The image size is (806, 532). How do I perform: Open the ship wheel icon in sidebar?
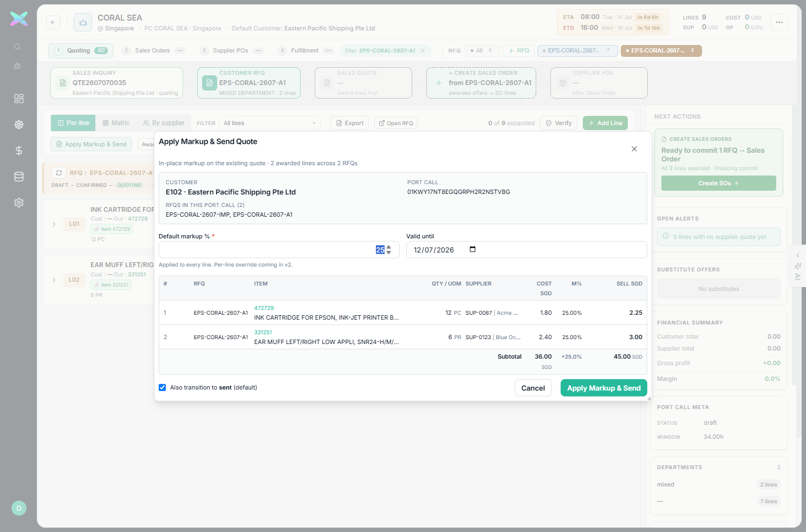19,125
